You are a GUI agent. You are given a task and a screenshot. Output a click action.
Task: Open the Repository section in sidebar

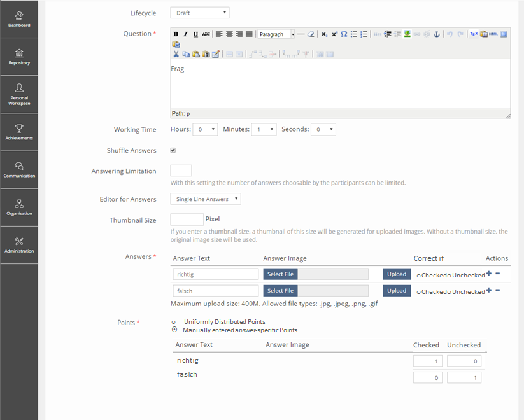pos(19,57)
